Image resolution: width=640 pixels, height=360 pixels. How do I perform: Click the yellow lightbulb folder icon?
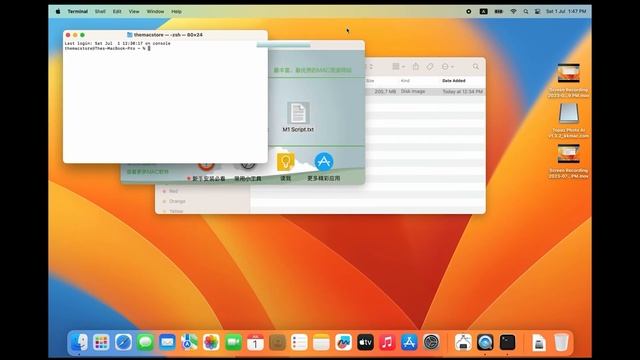pos(285,162)
